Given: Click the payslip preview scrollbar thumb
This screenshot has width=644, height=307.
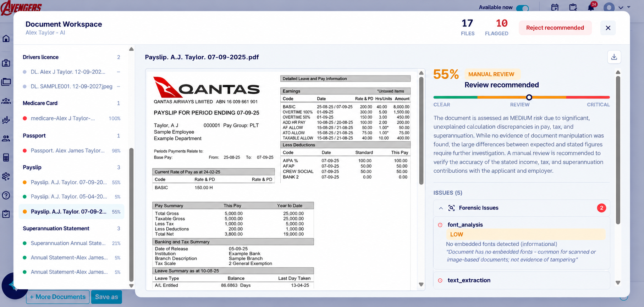Looking at the screenshot, I should click(x=421, y=131).
